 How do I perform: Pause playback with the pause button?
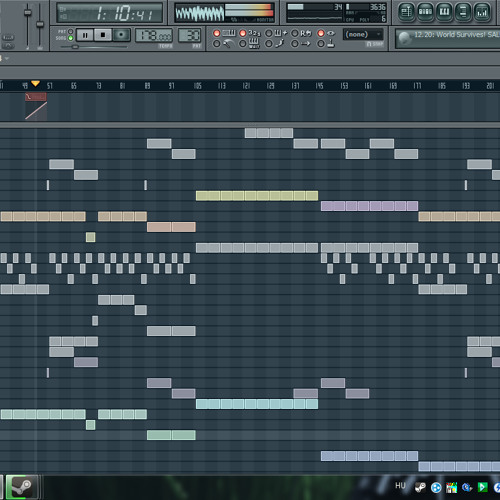pyautogui.click(x=85, y=35)
